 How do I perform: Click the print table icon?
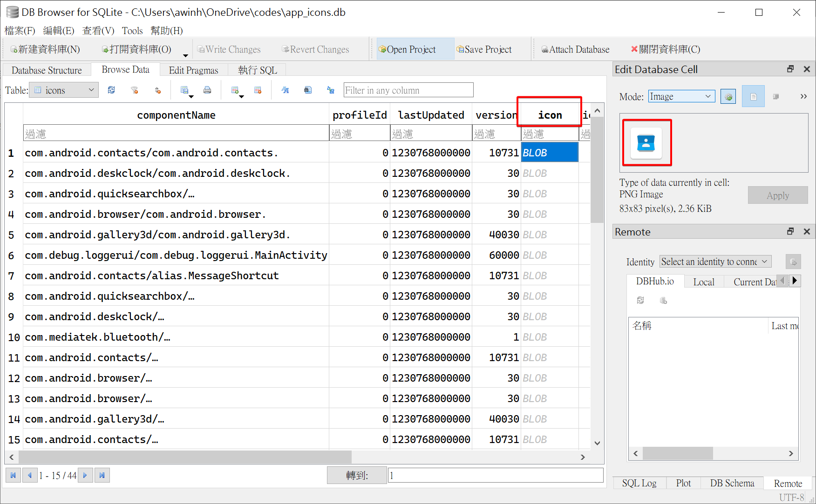207,90
